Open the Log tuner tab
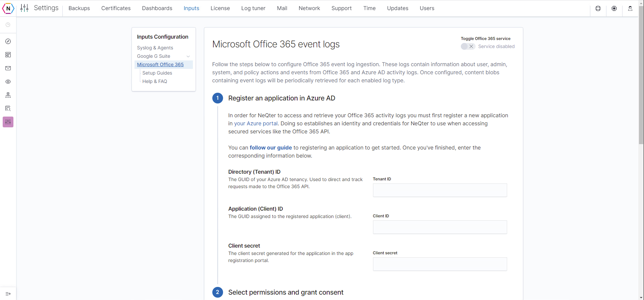Image resolution: width=644 pixels, height=300 pixels. coord(253,8)
